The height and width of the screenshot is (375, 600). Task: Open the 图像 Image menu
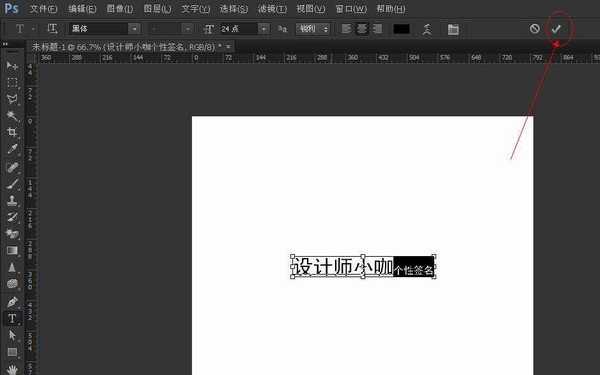pyautogui.click(x=120, y=8)
